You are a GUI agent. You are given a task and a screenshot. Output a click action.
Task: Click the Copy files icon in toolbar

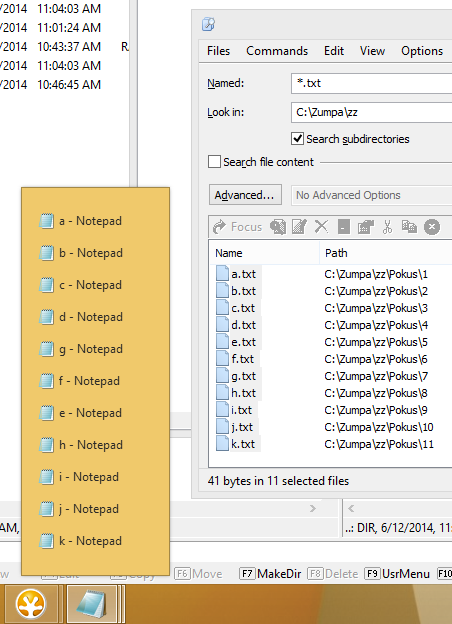[409, 227]
